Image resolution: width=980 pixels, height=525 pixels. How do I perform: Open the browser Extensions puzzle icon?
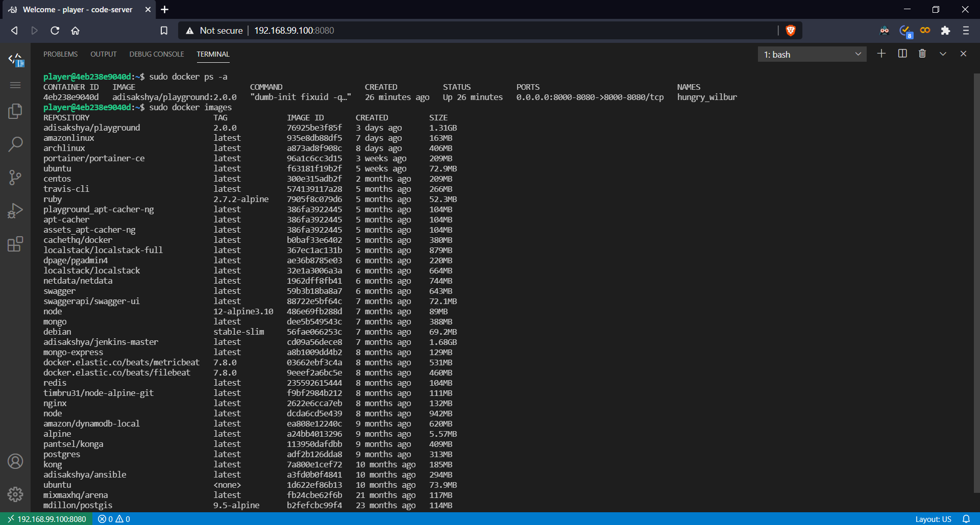(x=945, y=31)
